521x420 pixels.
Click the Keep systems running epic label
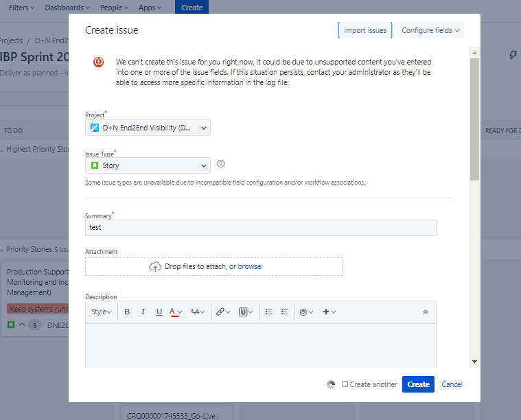tap(38, 309)
